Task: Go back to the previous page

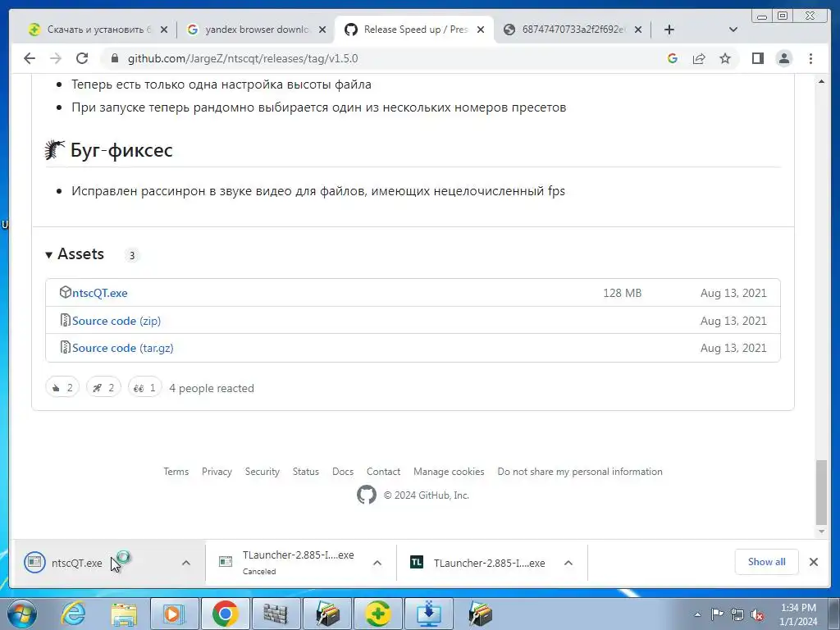Action: [30, 58]
